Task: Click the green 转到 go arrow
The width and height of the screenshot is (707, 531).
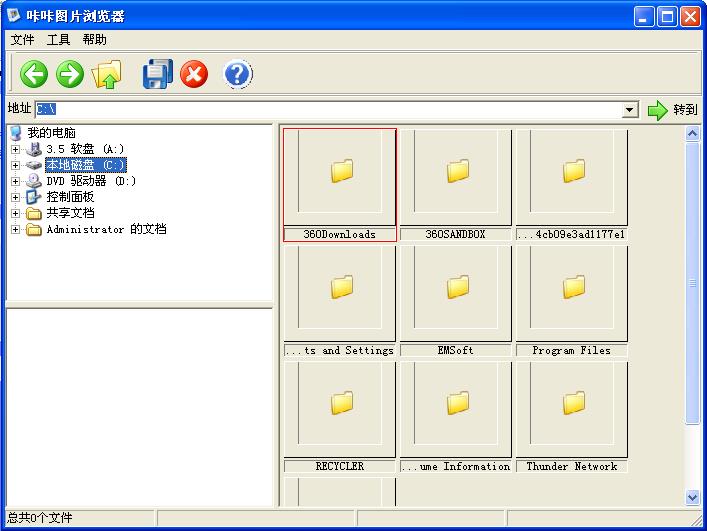Action: click(x=657, y=110)
